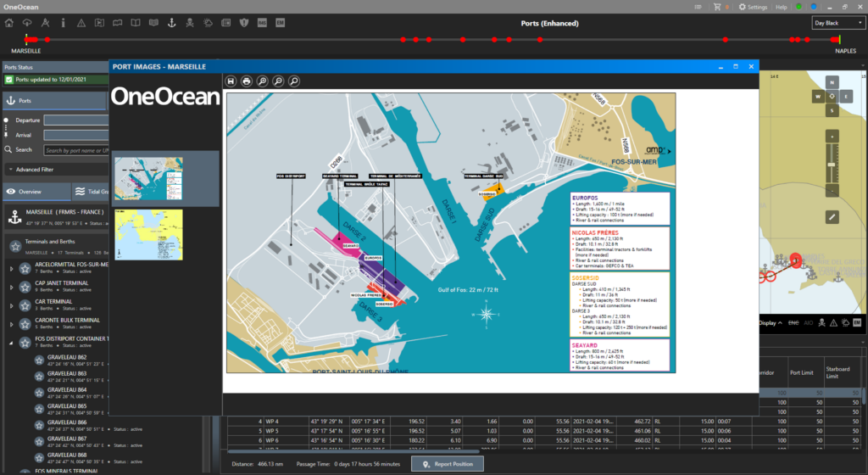Toggle the green status indicator in title bar
This screenshot has width=868, height=475.
[x=798, y=7]
